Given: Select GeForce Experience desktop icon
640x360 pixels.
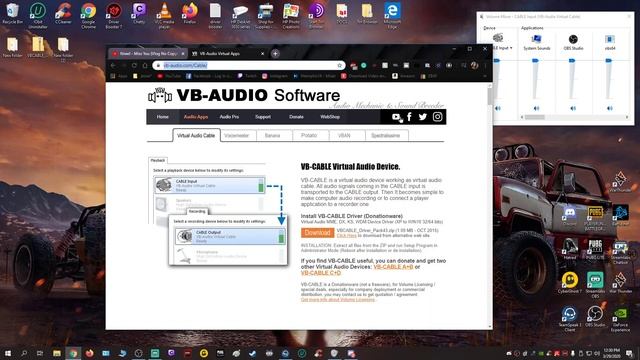Looking at the screenshot, I should tap(620, 318).
